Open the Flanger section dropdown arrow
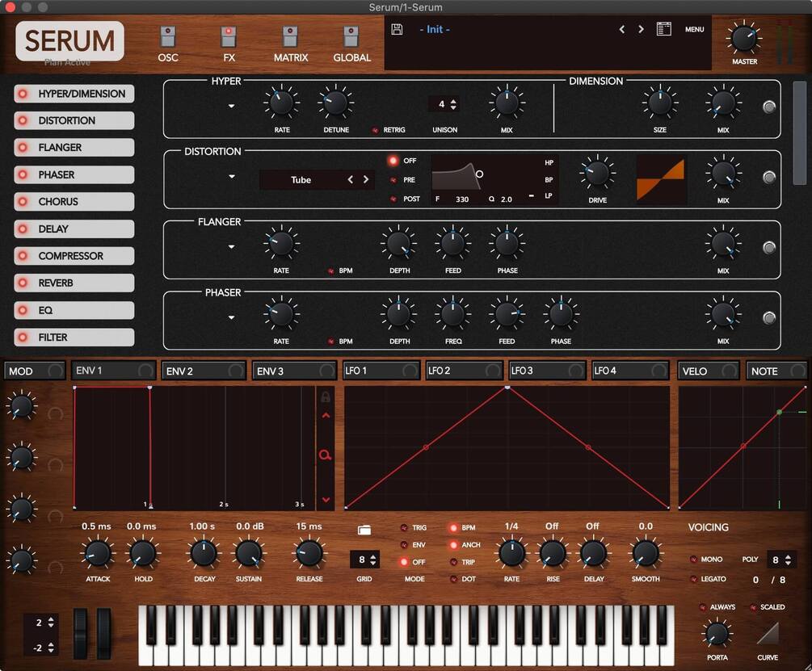The width and height of the screenshot is (812, 671). tap(232, 247)
